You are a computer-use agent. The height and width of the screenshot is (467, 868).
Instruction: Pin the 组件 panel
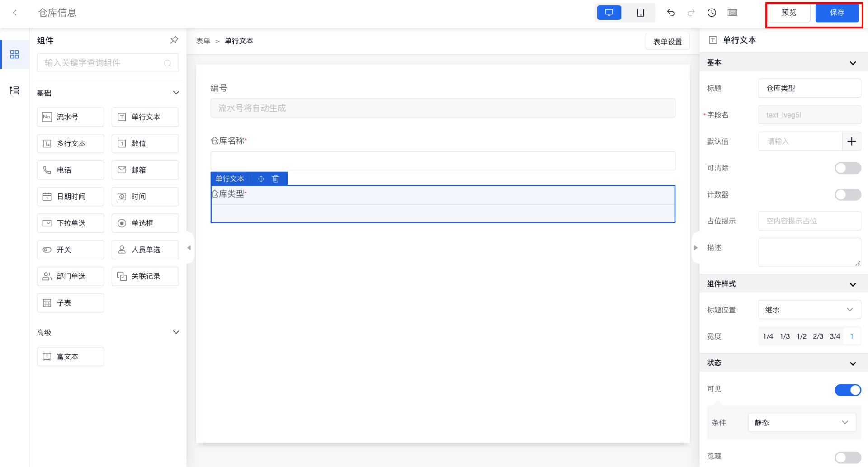[174, 40]
